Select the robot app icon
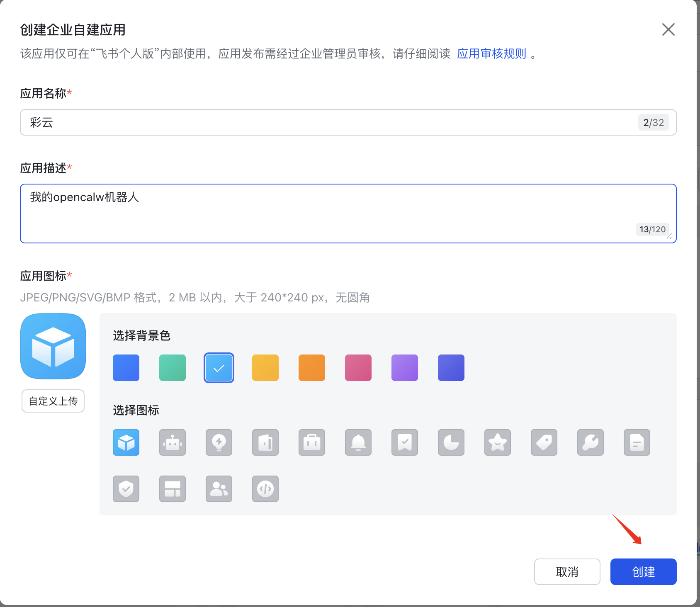 [x=172, y=442]
